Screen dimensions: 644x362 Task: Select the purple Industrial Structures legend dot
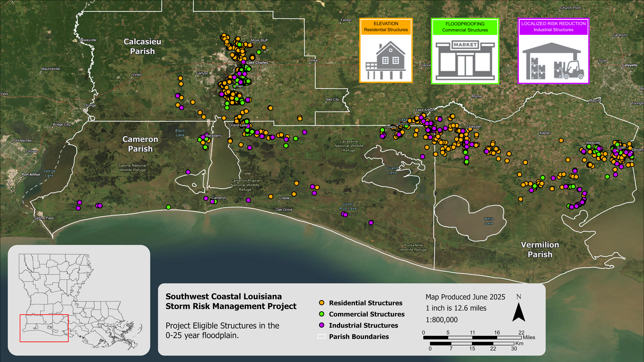322,325
